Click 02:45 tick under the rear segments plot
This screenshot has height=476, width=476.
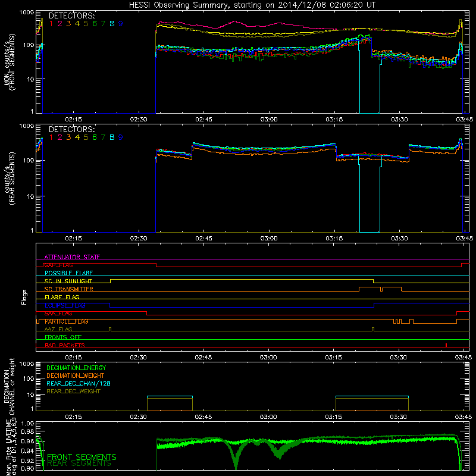(x=203, y=239)
